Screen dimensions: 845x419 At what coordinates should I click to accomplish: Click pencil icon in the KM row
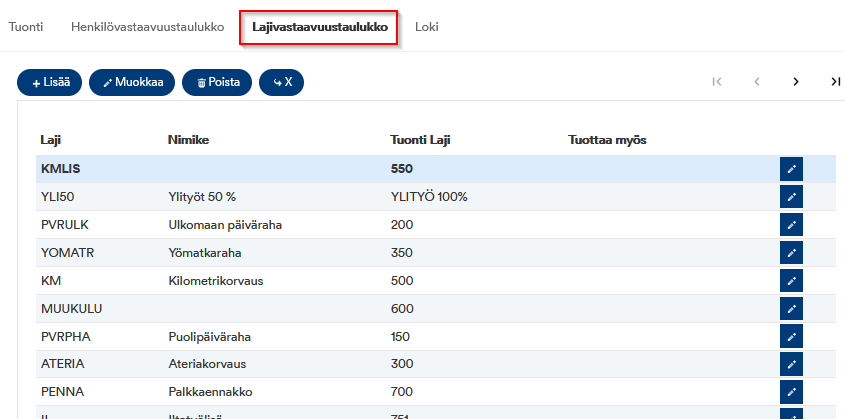tap(791, 281)
